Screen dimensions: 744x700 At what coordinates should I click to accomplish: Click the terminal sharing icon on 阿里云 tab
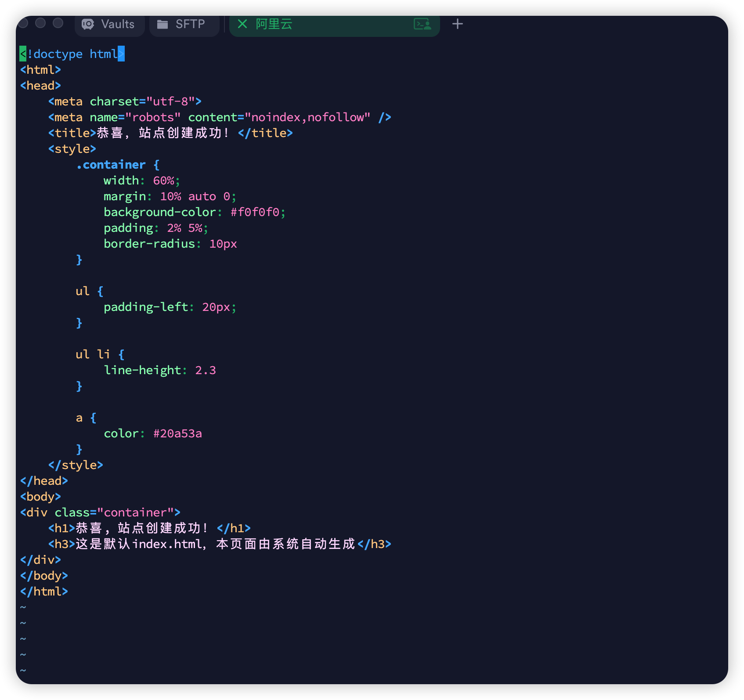[x=422, y=24]
